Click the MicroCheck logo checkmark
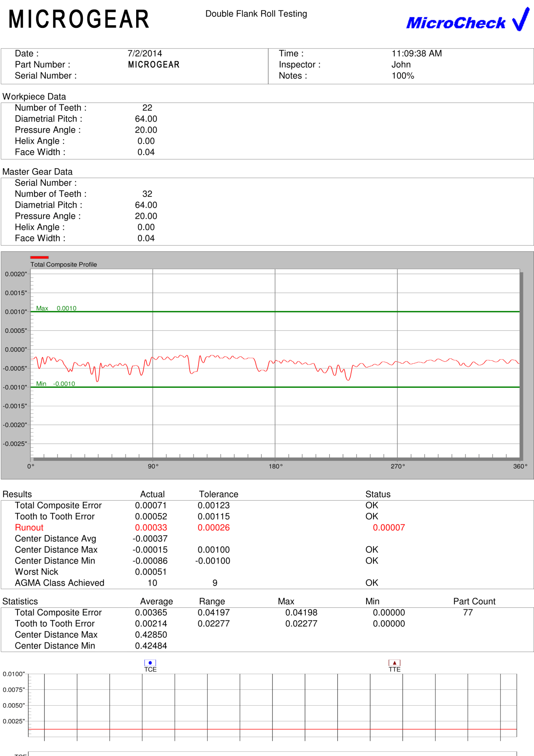 [521, 19]
